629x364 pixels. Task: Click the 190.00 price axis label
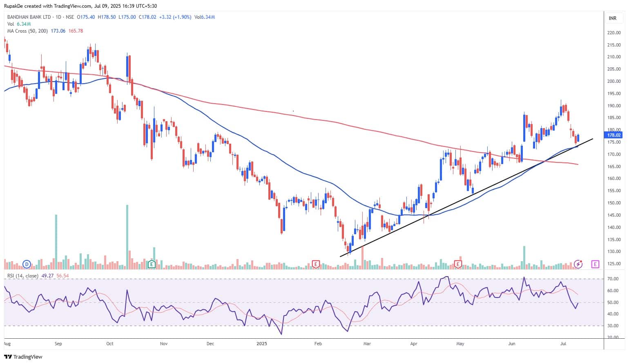[x=614, y=106]
